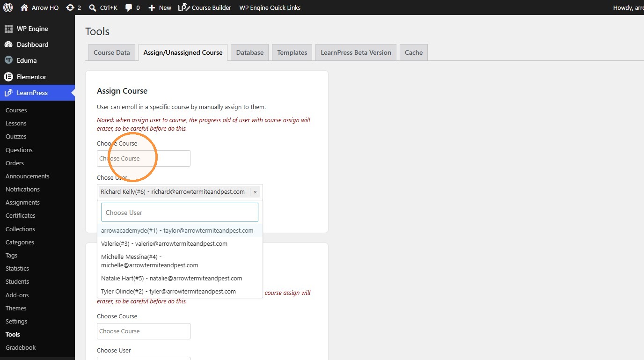The width and height of the screenshot is (644, 360).
Task: Click the updates icon showing 2
Action: [x=70, y=7]
